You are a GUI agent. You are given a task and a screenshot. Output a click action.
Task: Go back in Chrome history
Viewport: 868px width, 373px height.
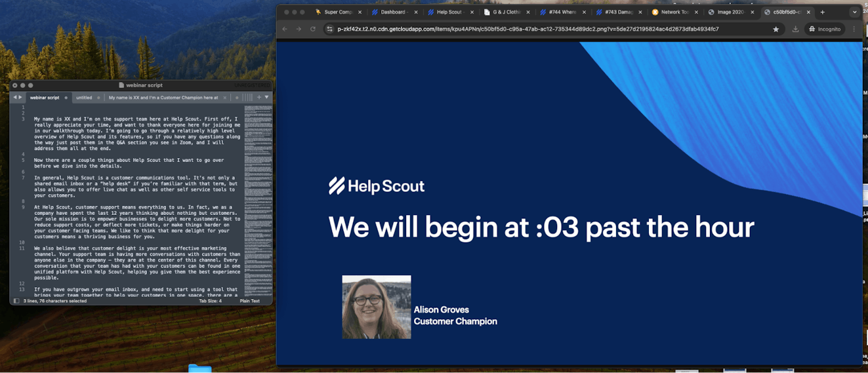[x=285, y=29]
